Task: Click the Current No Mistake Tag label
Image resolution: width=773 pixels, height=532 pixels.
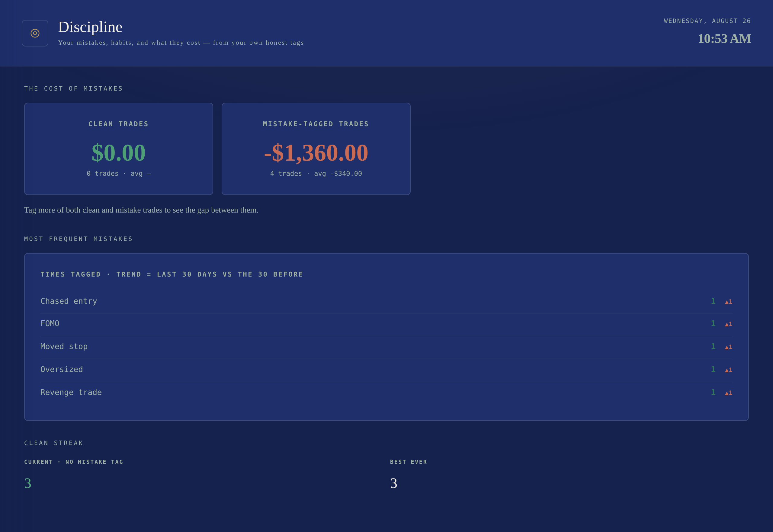Action: pos(74,462)
